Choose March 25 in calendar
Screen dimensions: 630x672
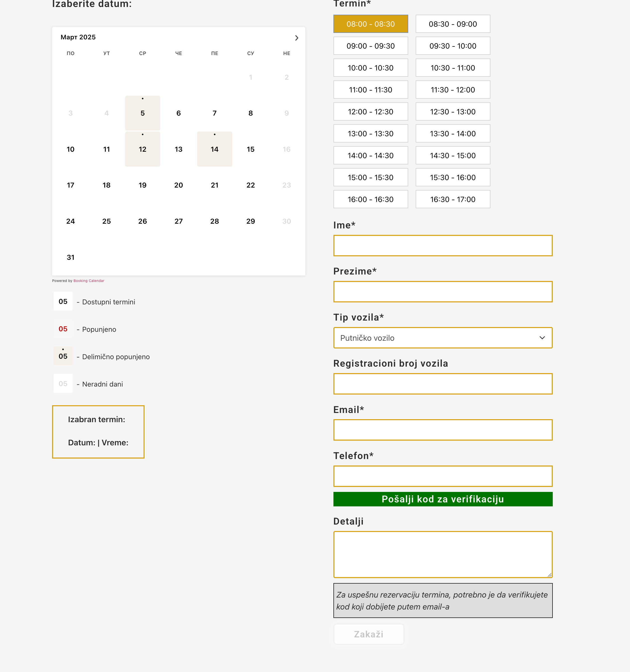pos(106,221)
